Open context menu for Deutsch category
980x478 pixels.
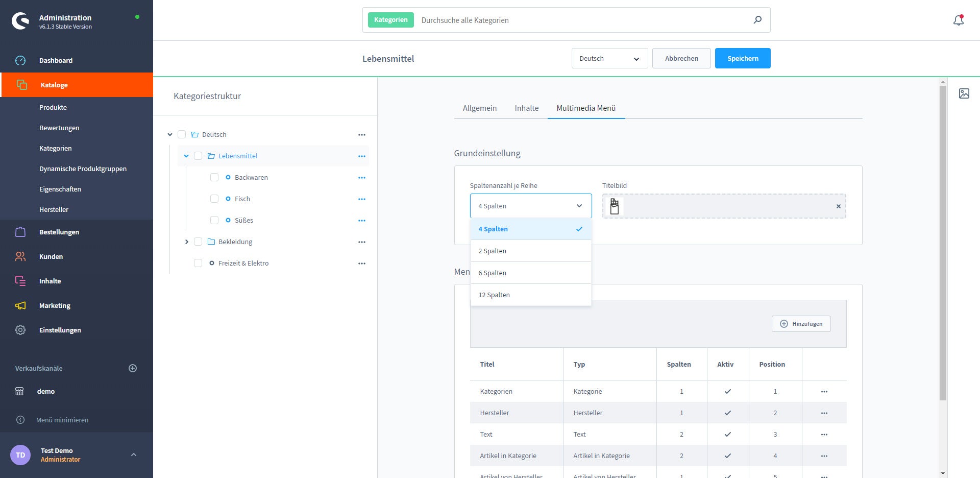click(x=362, y=135)
